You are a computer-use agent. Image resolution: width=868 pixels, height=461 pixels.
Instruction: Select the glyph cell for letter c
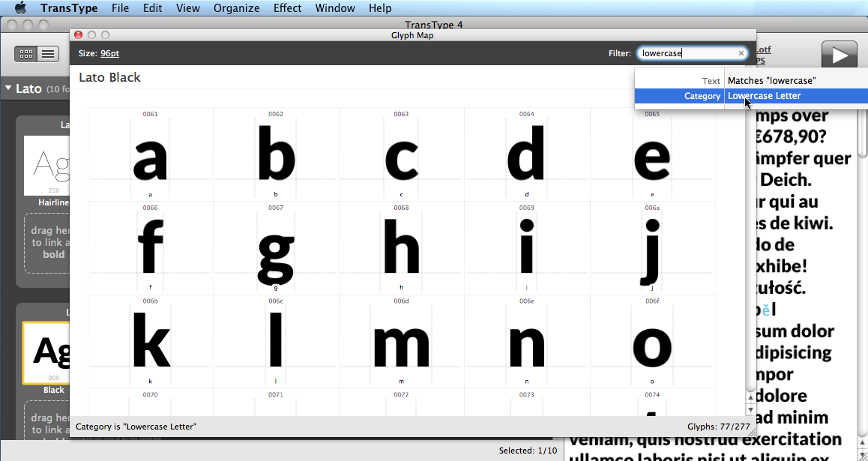pyautogui.click(x=401, y=154)
